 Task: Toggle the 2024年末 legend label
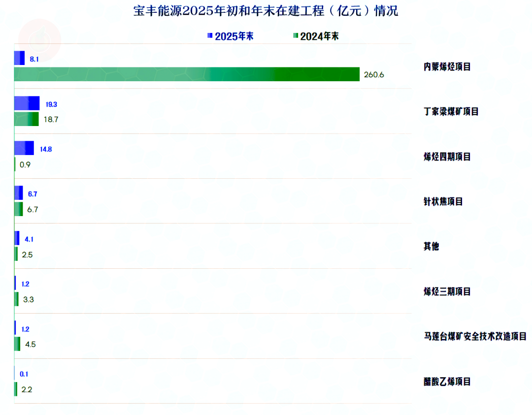coord(319,36)
